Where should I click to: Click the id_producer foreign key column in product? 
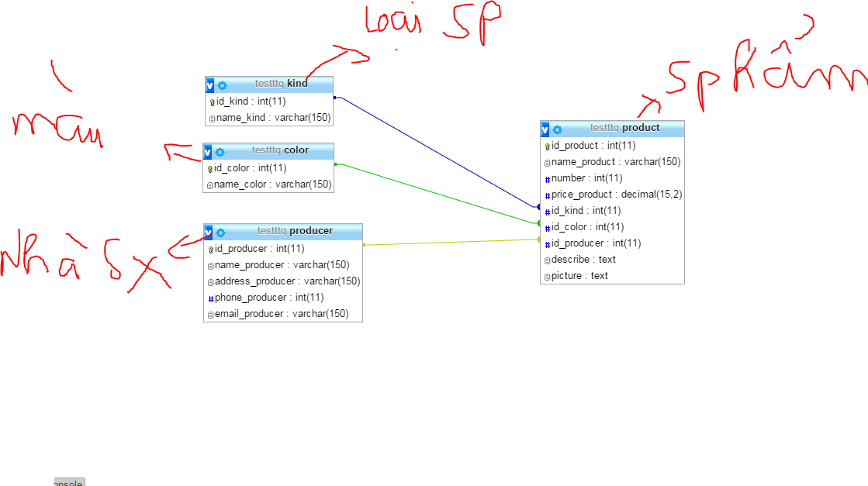coord(596,243)
